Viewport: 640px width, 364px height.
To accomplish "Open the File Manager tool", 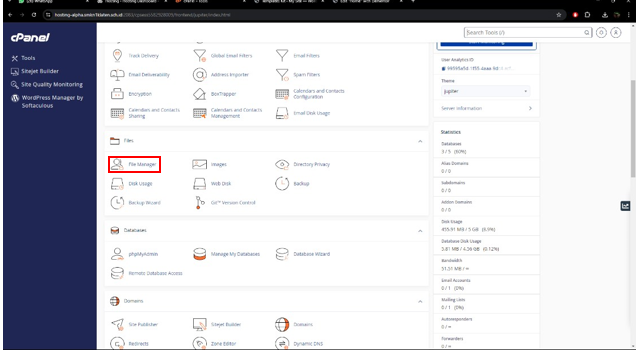I will coord(134,164).
